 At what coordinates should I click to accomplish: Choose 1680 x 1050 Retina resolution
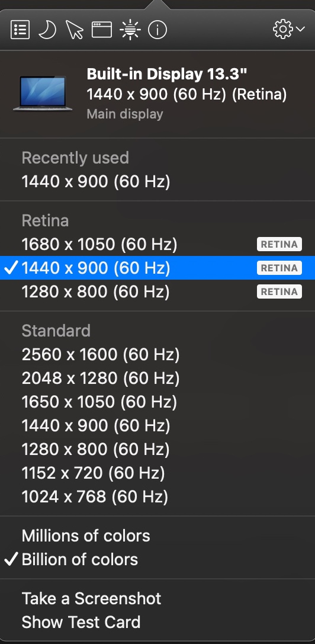coord(157,244)
